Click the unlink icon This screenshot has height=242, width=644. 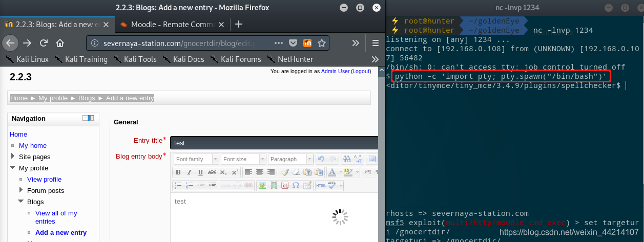pos(237,186)
